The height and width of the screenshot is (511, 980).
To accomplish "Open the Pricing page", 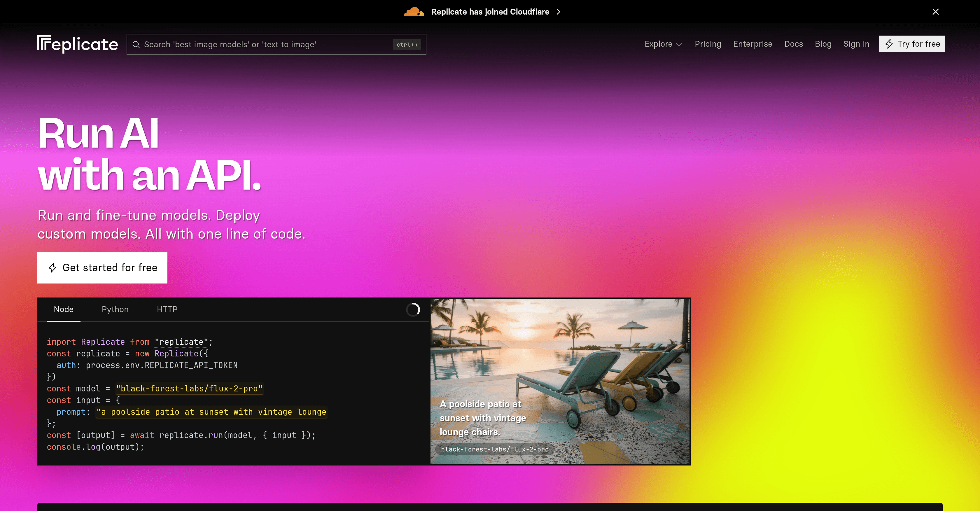I will [x=708, y=44].
